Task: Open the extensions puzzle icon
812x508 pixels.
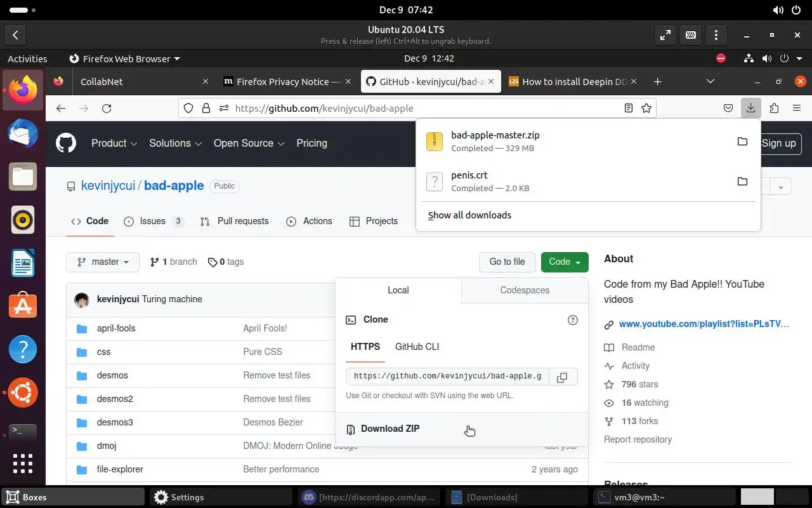Action: pos(774,108)
